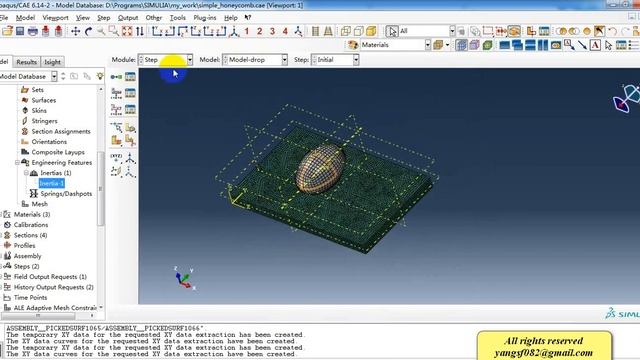Switch to wireframe render style

pos(346,31)
